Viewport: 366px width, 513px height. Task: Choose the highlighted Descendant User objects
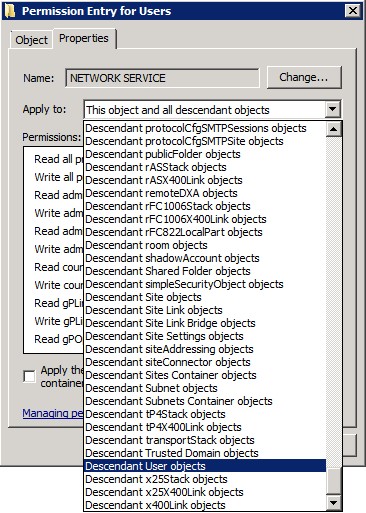tap(205, 466)
